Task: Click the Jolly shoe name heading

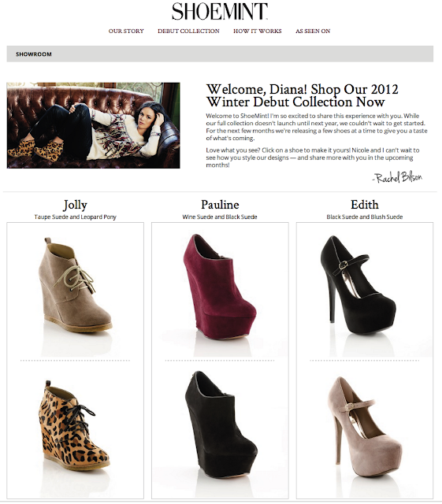Action: tap(76, 205)
